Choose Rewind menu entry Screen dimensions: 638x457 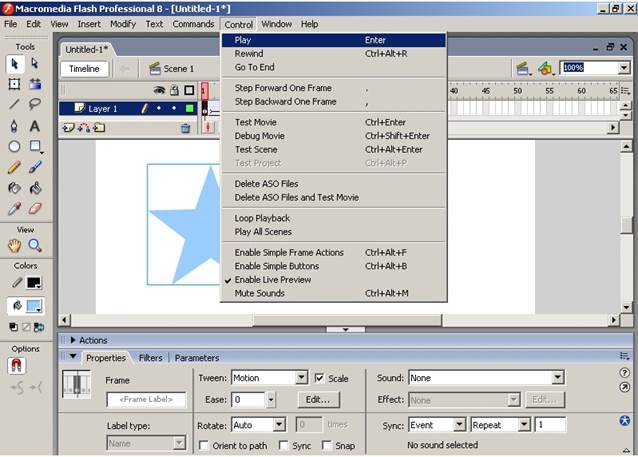click(x=334, y=53)
